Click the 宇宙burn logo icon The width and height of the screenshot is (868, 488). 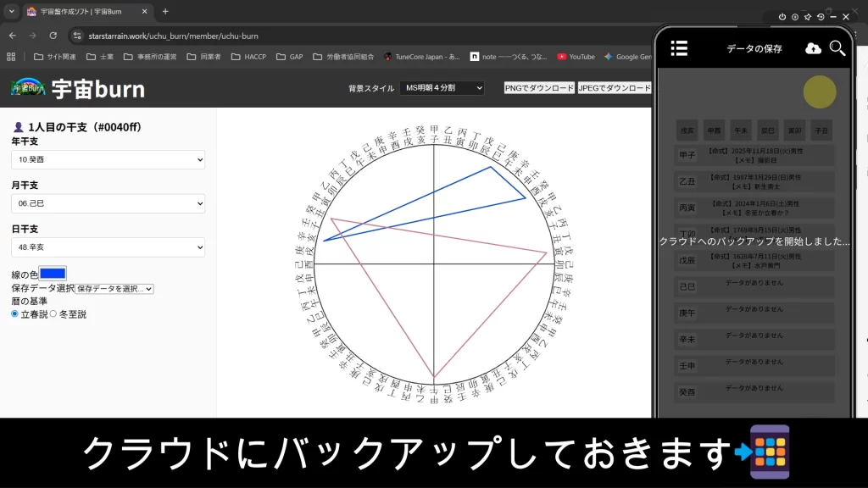[x=28, y=88]
